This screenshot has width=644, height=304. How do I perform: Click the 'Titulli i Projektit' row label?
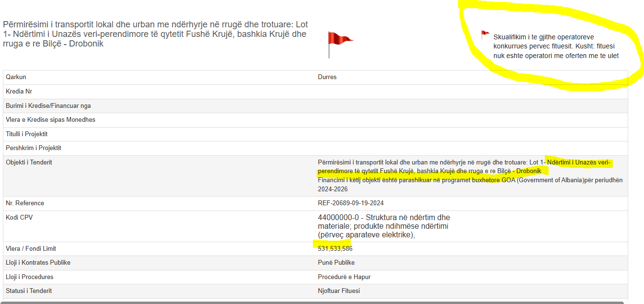click(x=27, y=134)
